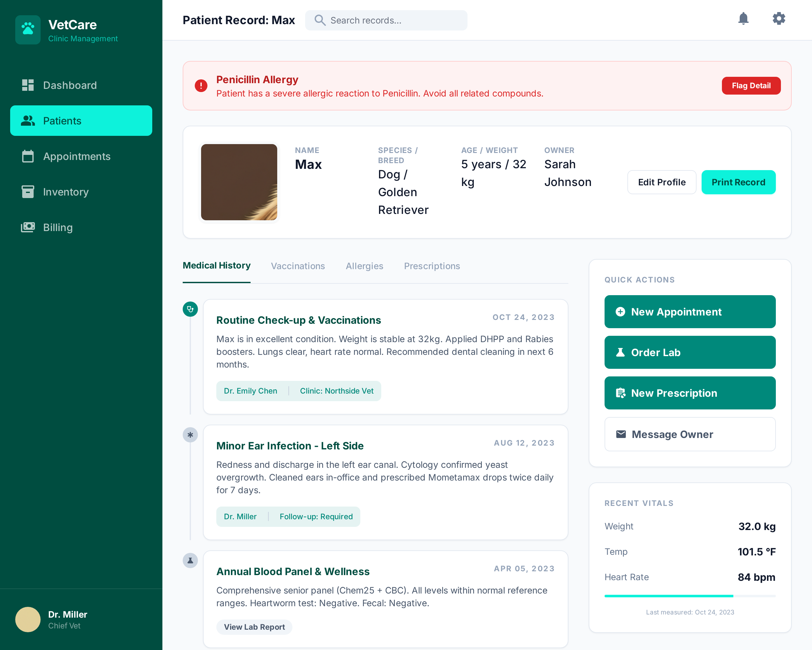Image resolution: width=812 pixels, height=650 pixels.
Task: Click the Search records input field
Action: pos(396,20)
